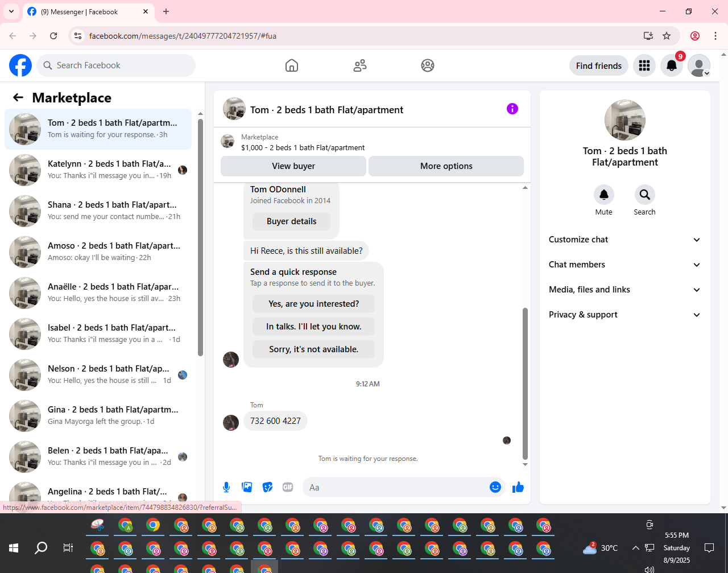Click the Facebook logo icon
728x573 pixels.
tap(20, 65)
